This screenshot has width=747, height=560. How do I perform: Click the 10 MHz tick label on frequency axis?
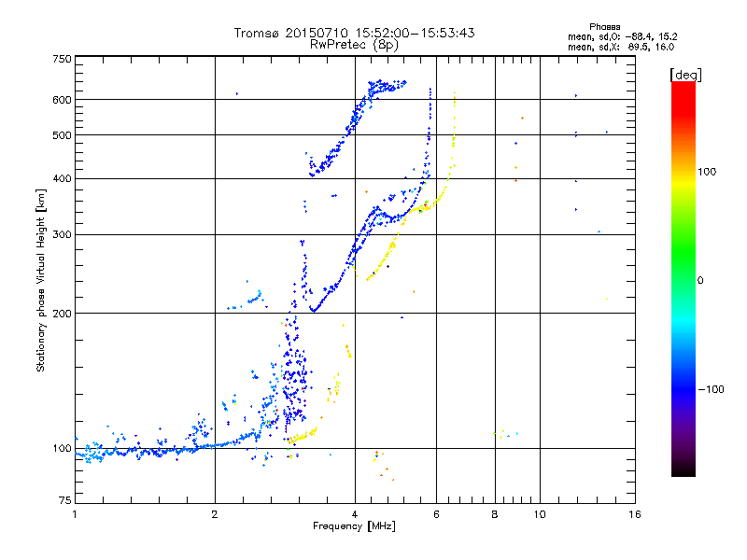540,514
